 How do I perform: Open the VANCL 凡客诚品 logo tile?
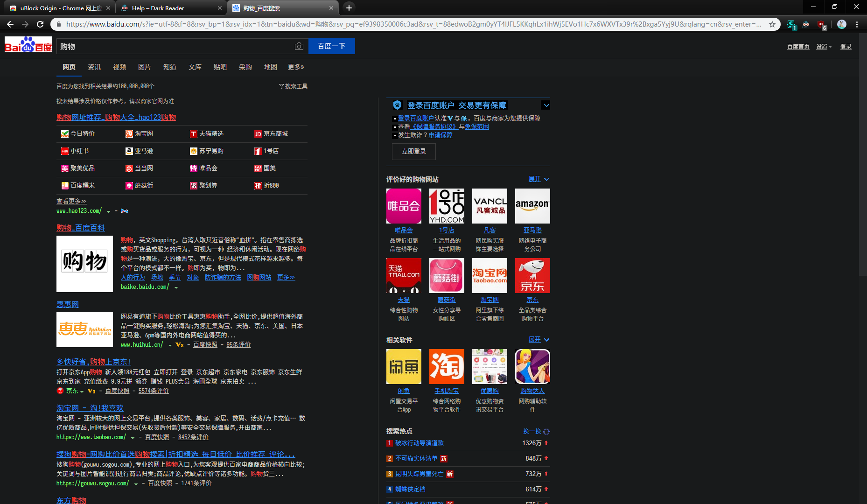coord(489,206)
